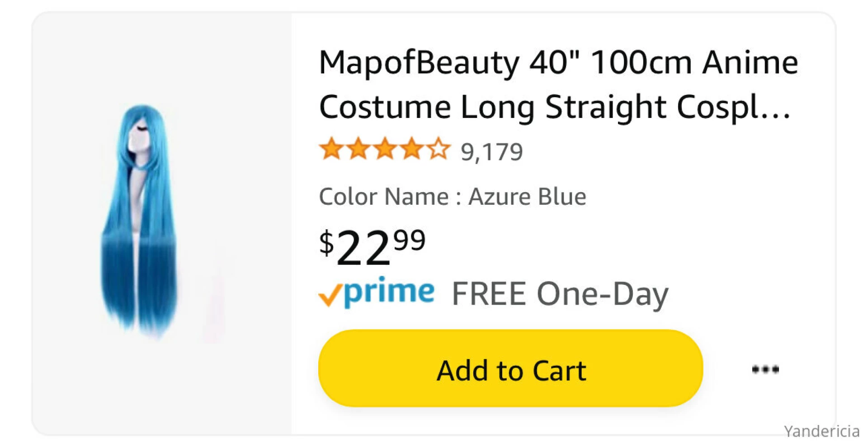Click the first filled rating star
This screenshot has height=448, width=868.
click(x=332, y=149)
